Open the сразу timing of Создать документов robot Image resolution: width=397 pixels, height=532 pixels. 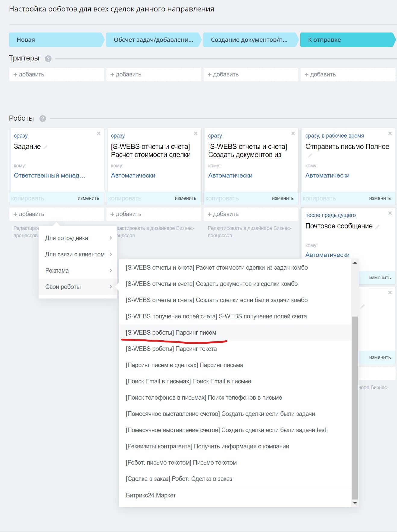point(215,136)
